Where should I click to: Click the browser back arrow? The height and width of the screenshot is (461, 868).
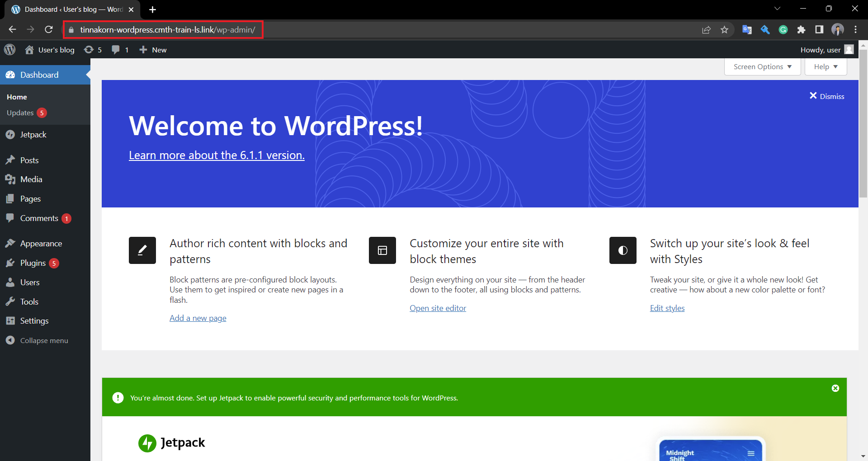pyautogui.click(x=12, y=29)
